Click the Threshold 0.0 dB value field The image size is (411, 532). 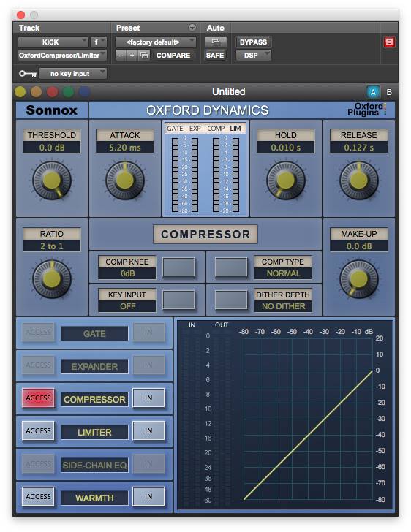52,148
